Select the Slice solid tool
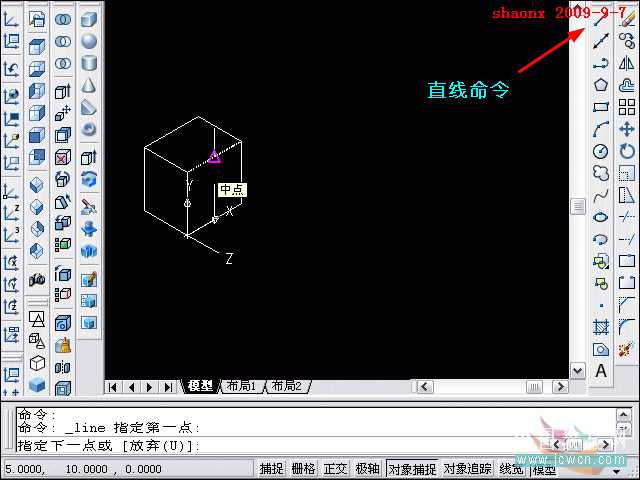Screen dimensions: 640x480 [89, 207]
